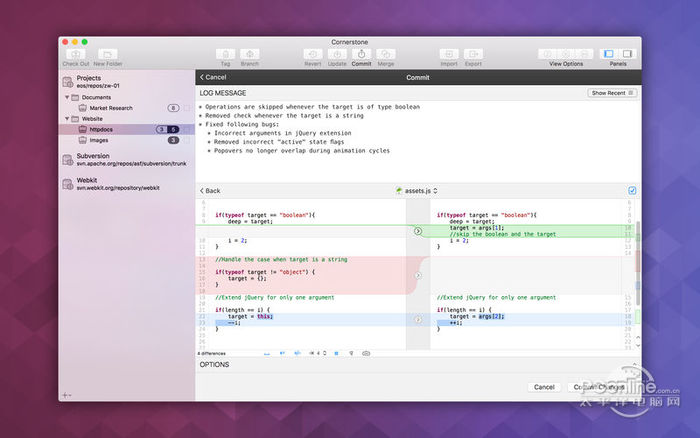Select the first View Options segment
The width and height of the screenshot is (700, 438).
click(x=547, y=54)
